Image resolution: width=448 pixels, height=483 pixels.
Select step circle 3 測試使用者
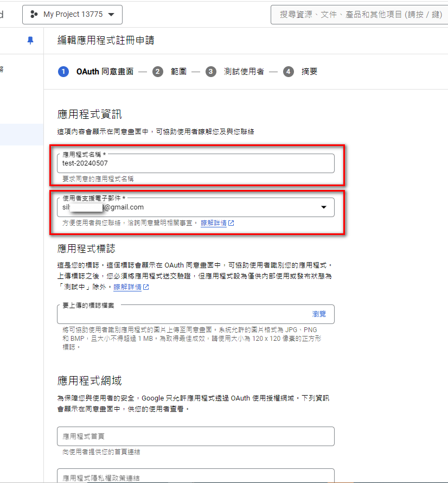210,71
